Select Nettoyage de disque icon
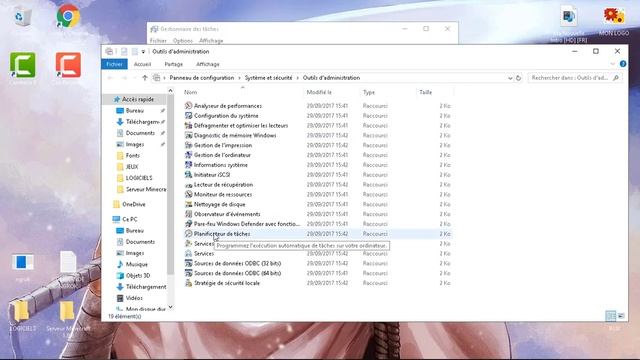Screen dimensions: 640x360 point(188,204)
